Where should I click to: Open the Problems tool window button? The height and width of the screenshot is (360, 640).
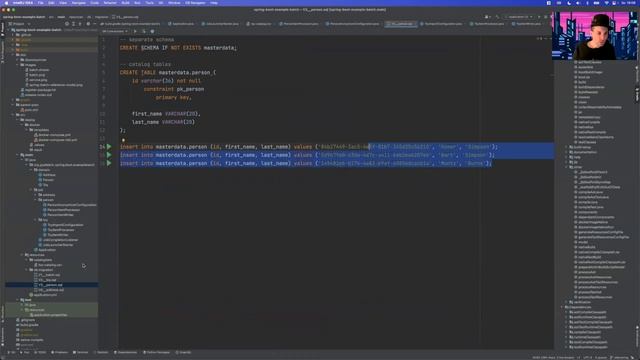coord(60,352)
